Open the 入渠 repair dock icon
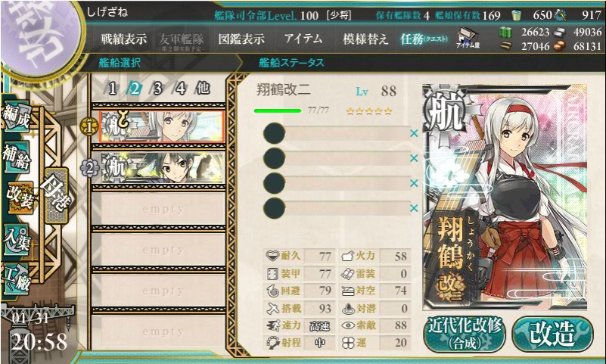The image size is (606, 364). pyautogui.click(x=15, y=240)
